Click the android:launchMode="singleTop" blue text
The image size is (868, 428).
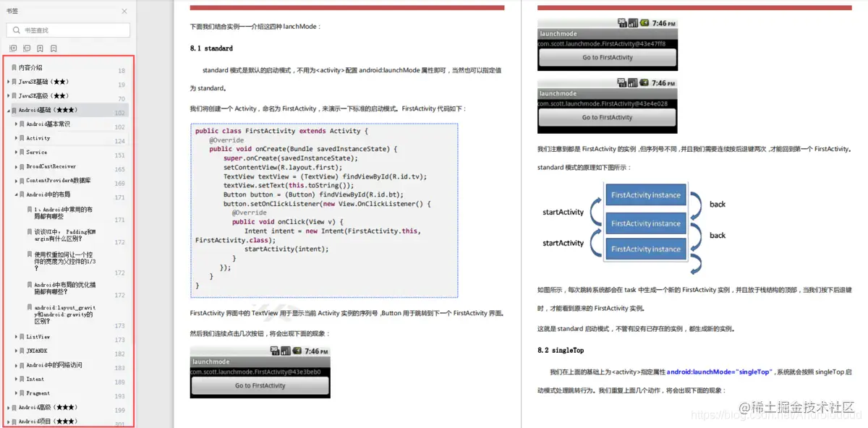[x=720, y=372]
